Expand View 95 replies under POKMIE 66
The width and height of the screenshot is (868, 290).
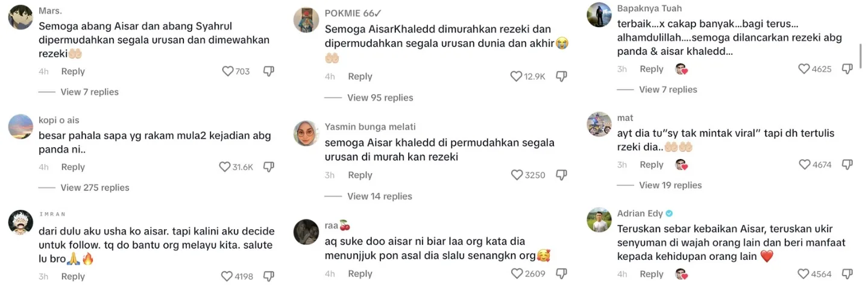coord(380,98)
